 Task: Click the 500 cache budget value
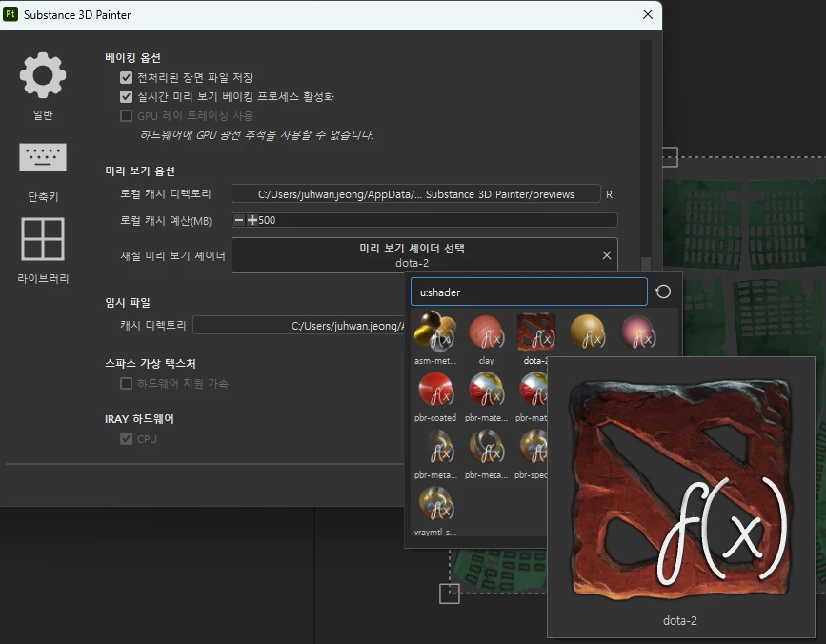pos(267,220)
